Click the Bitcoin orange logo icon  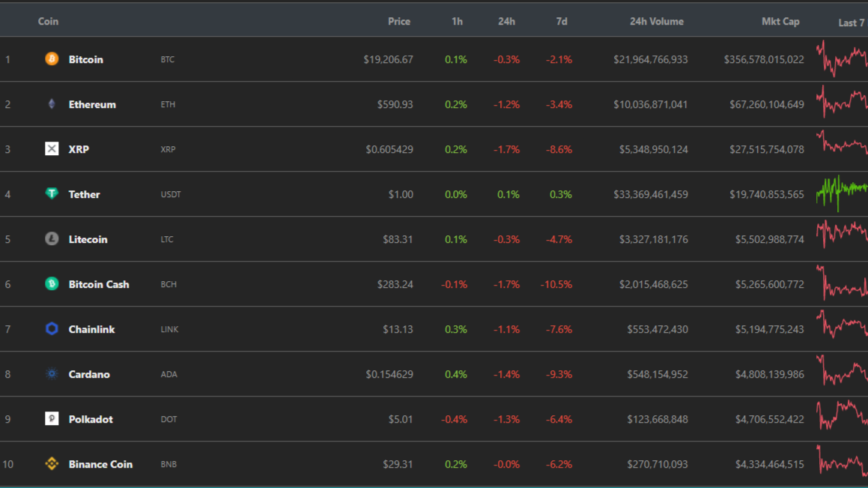coord(52,58)
